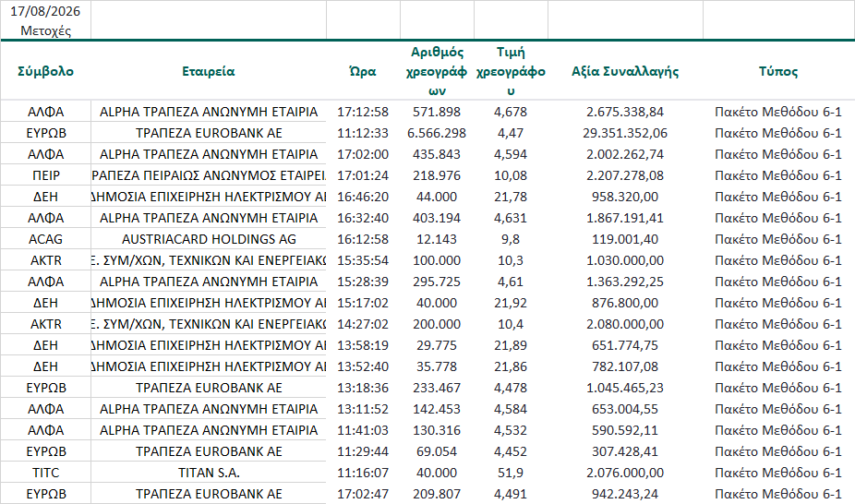Image resolution: width=855 pixels, height=504 pixels.
Task: Click the Αξία Συναλλαγής column header
Action: coord(625,71)
